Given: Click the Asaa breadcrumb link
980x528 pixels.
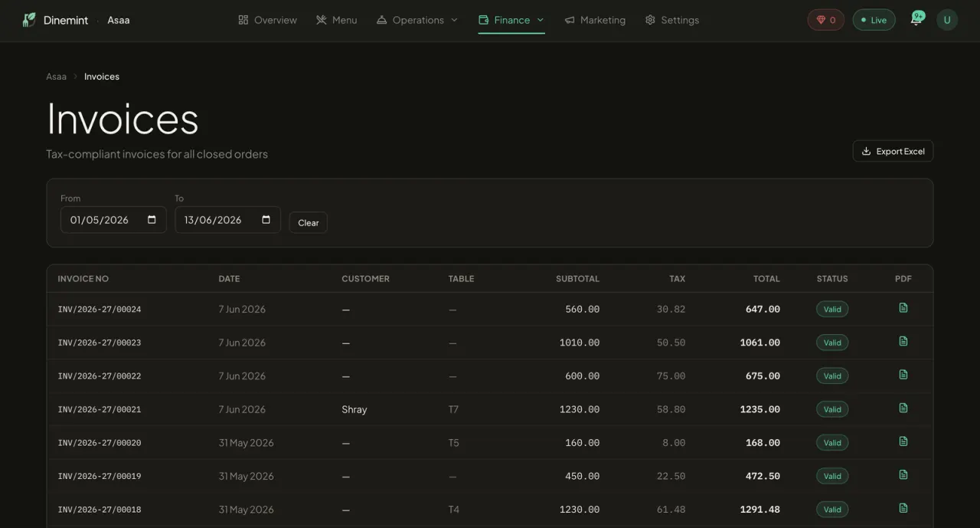Looking at the screenshot, I should (56, 77).
